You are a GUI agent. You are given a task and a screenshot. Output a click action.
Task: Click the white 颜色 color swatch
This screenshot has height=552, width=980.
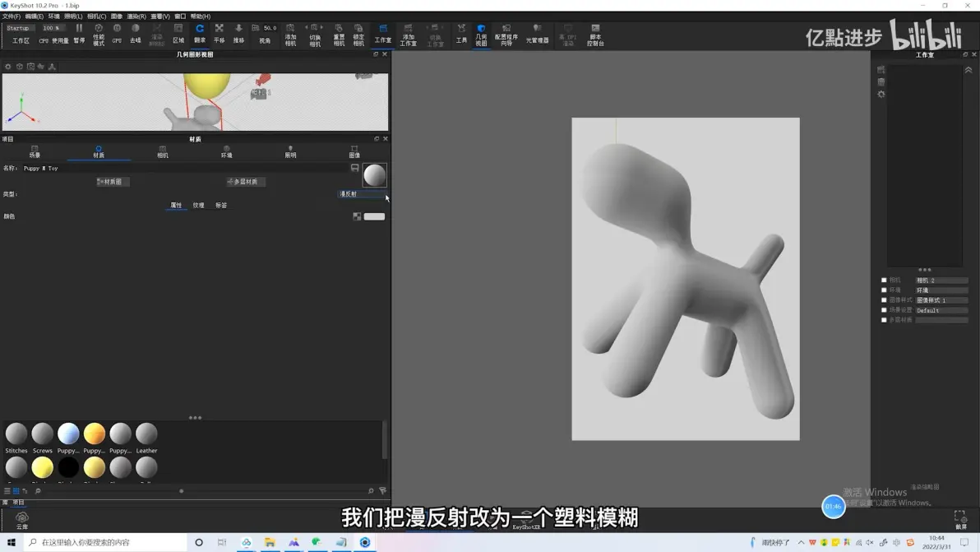coord(374,216)
